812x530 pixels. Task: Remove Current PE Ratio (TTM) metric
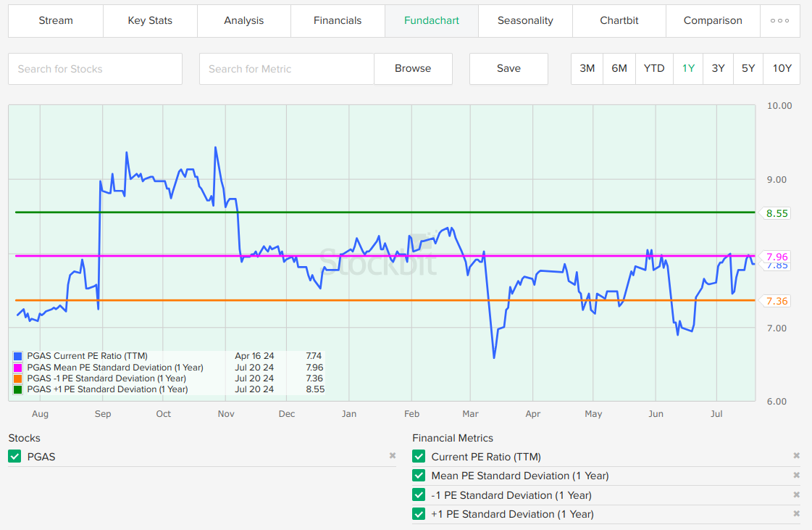pos(796,456)
